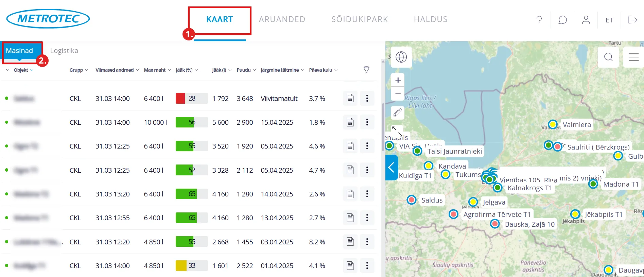Open the map hamburger menu
Screen dimensions: 644x277
[x=633, y=57]
